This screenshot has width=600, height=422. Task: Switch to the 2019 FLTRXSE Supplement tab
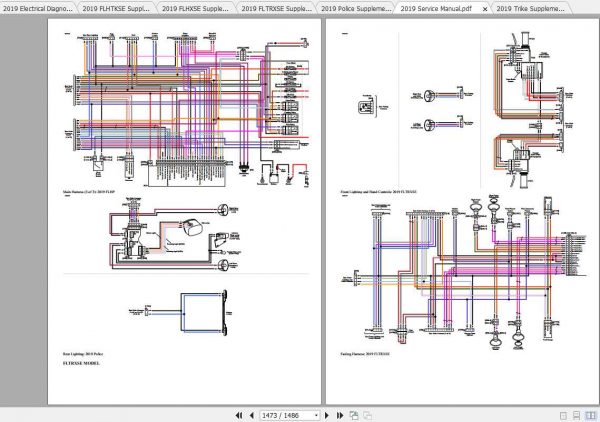[x=275, y=7]
